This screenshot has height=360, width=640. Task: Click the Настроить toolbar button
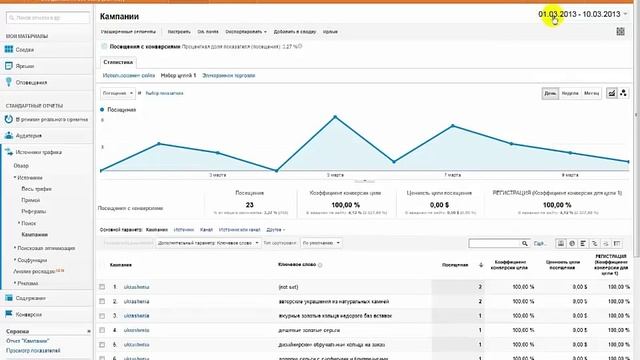(179, 31)
